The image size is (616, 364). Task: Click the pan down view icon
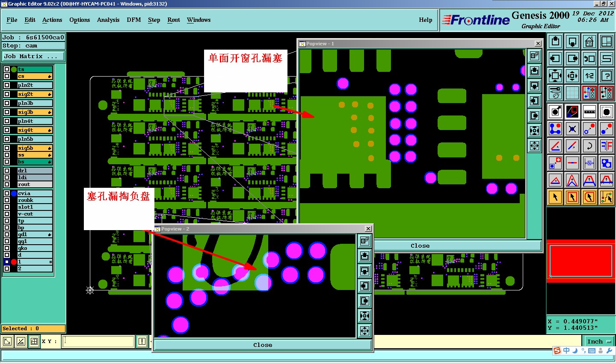click(572, 41)
